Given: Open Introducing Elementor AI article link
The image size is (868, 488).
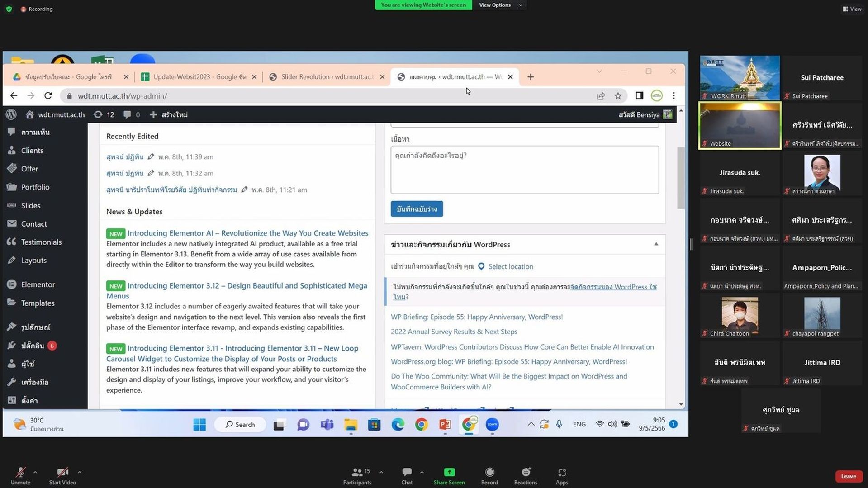Looking at the screenshot, I should tap(248, 233).
